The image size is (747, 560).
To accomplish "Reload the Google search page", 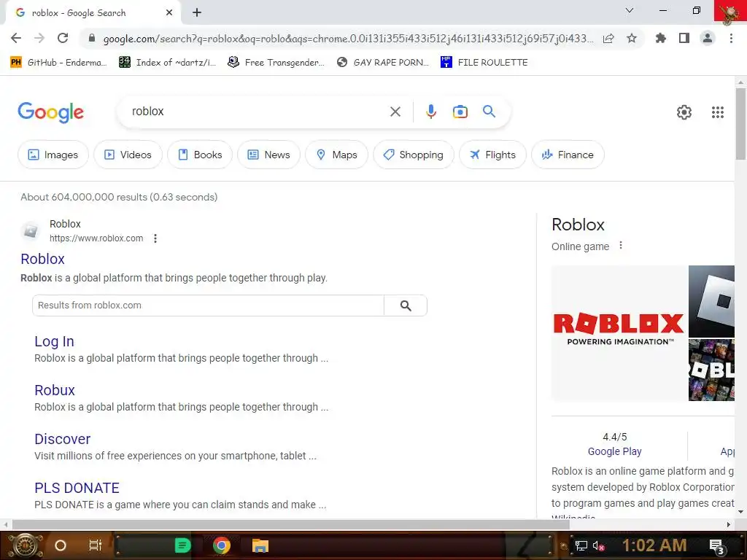I will point(63,38).
